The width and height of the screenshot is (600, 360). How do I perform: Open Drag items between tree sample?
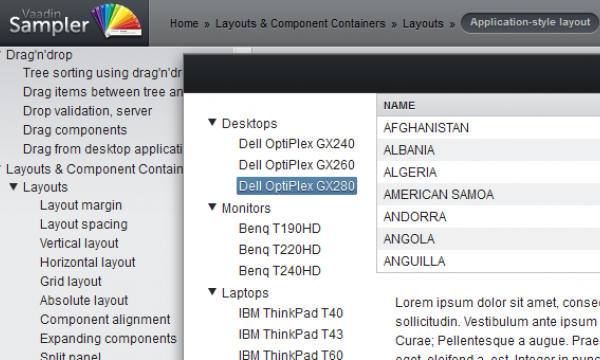coord(103,92)
